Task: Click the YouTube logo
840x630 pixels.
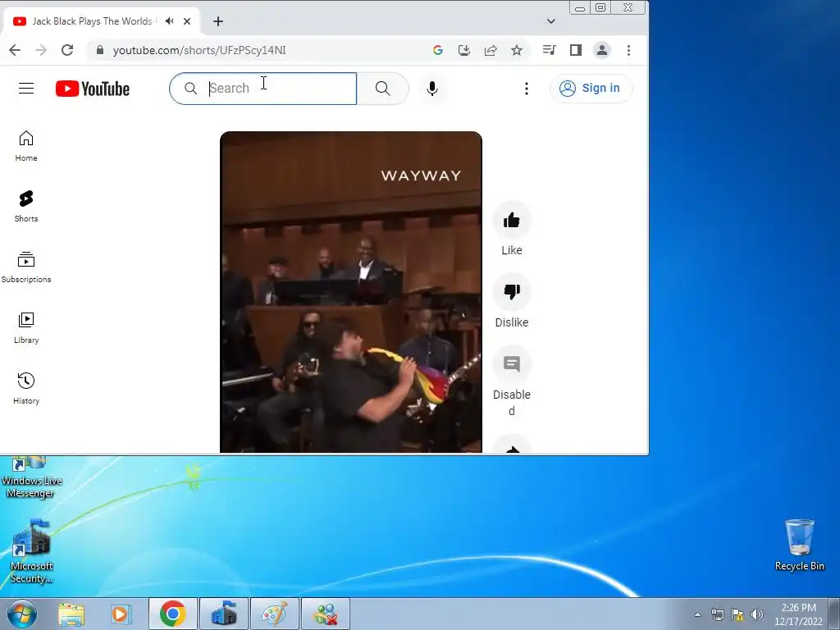Action: [93, 89]
